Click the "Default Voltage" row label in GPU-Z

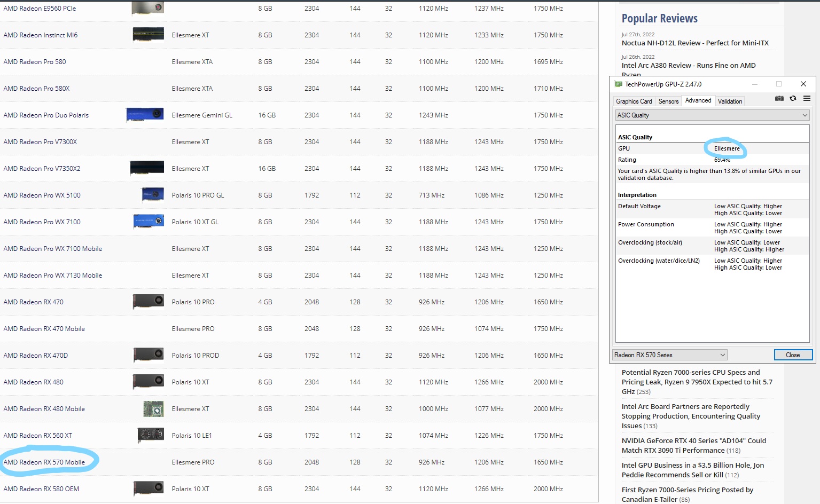click(x=639, y=206)
